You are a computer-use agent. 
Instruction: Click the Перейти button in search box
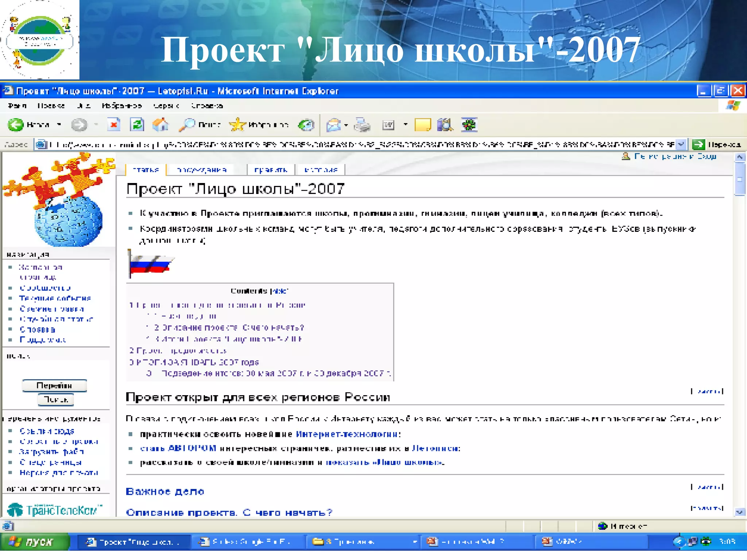coord(54,385)
